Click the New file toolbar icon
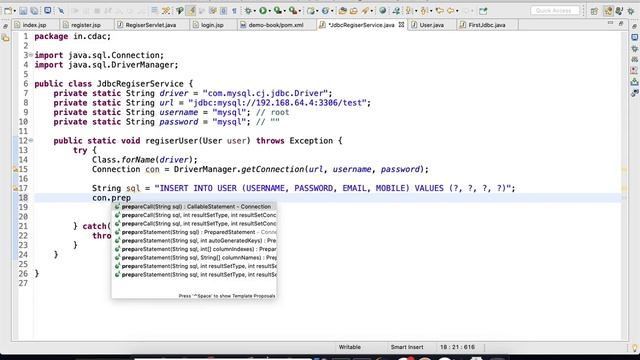The width and height of the screenshot is (640, 360). 8,11
